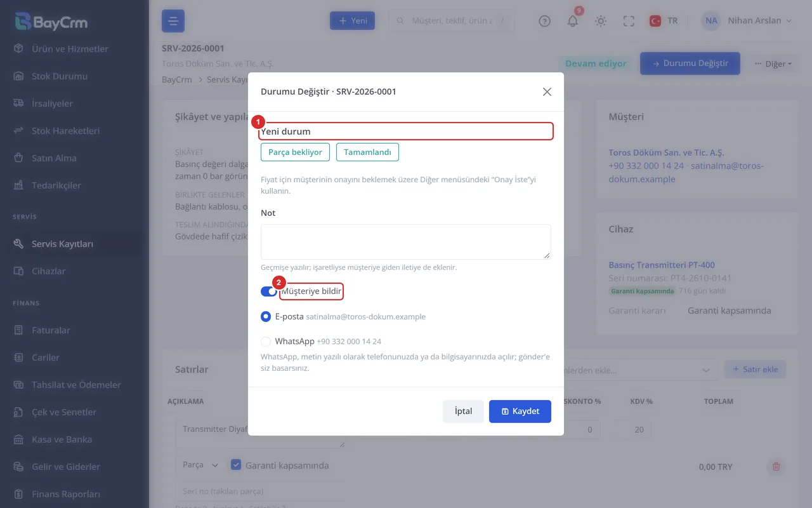Screen dimensions: 812x508
Task: Go to Servis Kayıtları in sidebar
Action: pyautogui.click(x=62, y=244)
